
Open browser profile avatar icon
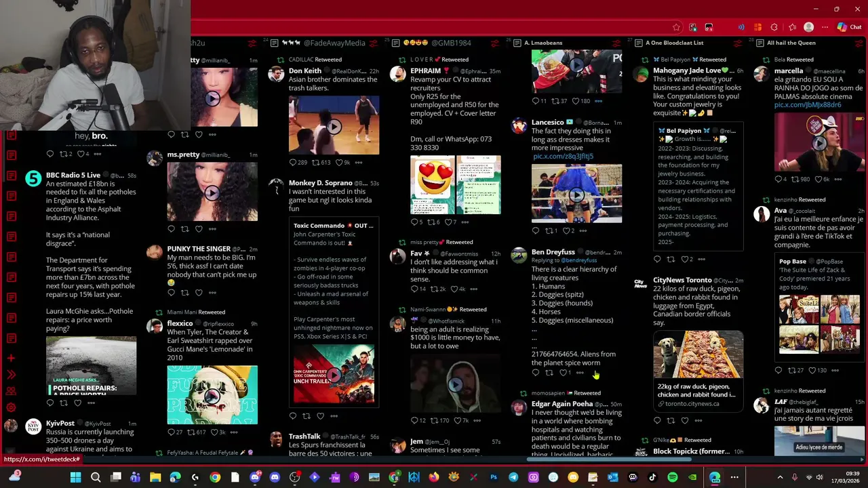click(x=808, y=27)
